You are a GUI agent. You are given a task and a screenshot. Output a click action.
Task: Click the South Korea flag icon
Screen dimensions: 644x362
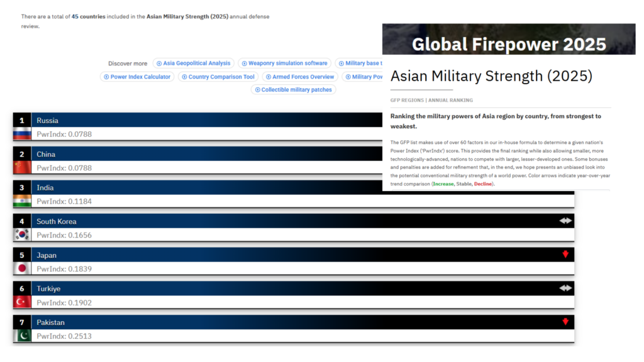pyautogui.click(x=22, y=234)
